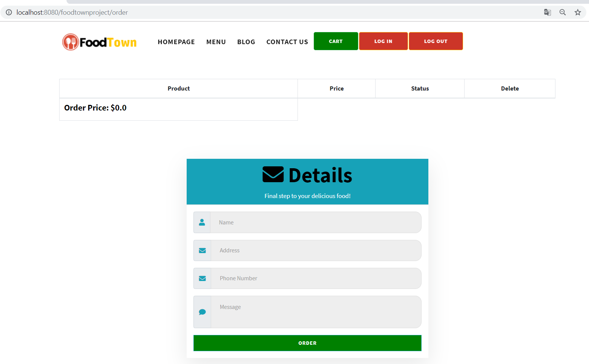Viewport: 589px width, 364px height.
Task: Open CONTACT US page
Action: 287,42
